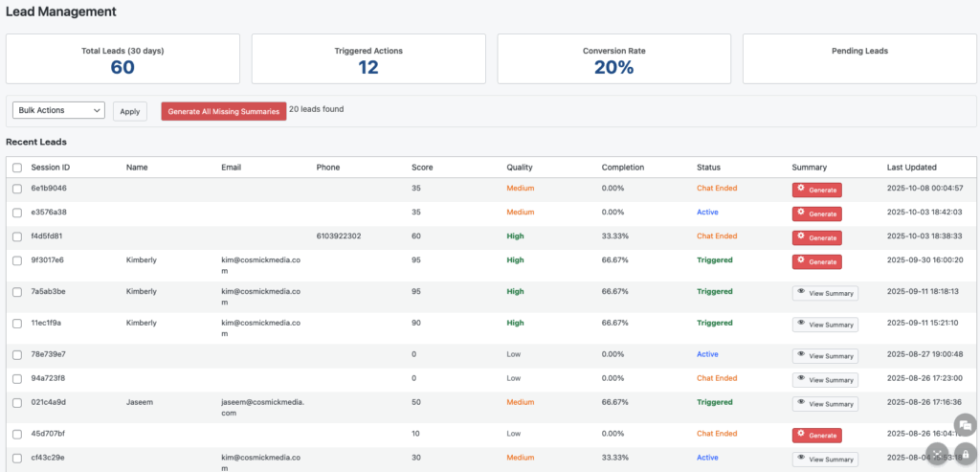
Task: View summary for session 78e739e7
Action: point(825,356)
